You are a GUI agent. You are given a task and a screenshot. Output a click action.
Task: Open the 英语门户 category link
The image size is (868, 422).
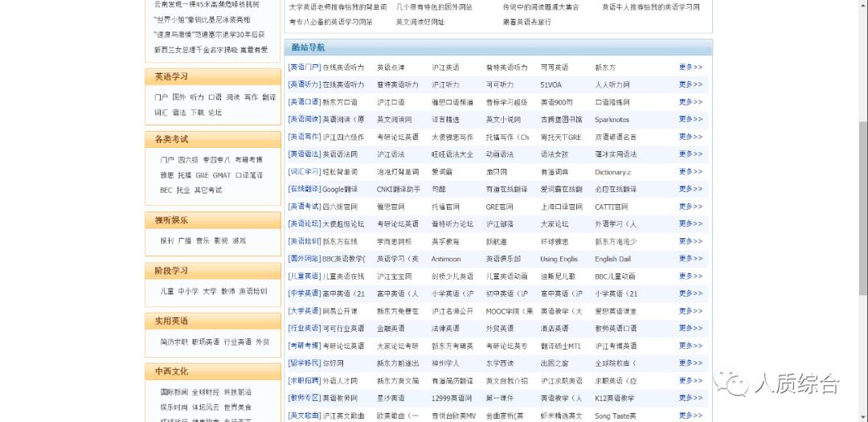click(305, 68)
